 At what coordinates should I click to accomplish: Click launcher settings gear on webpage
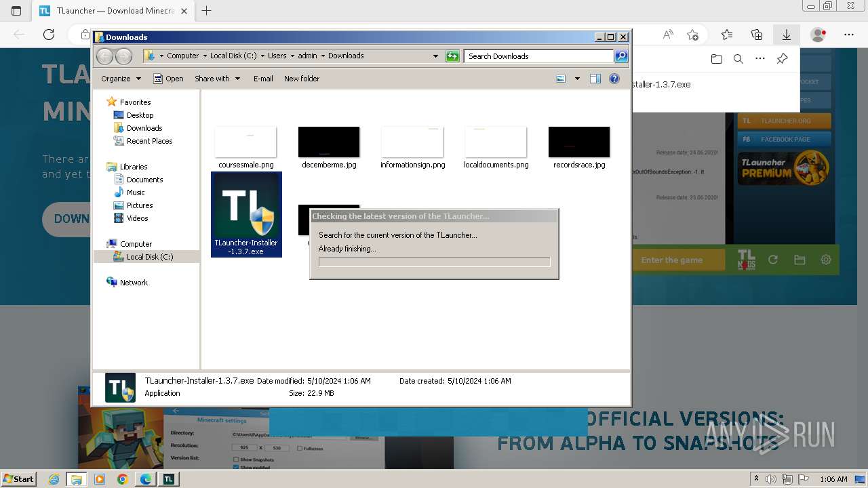[x=826, y=260]
